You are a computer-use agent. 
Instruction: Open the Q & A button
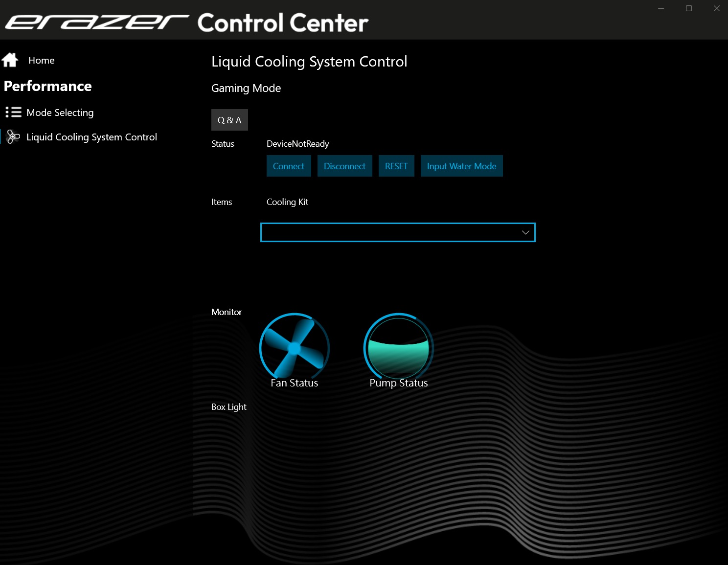[229, 120]
